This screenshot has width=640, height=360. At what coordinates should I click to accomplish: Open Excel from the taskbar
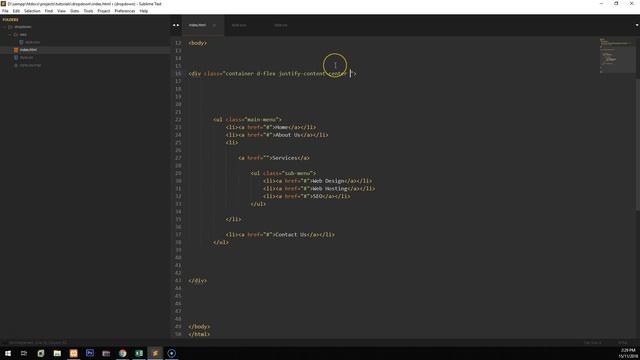pyautogui.click(x=139, y=353)
